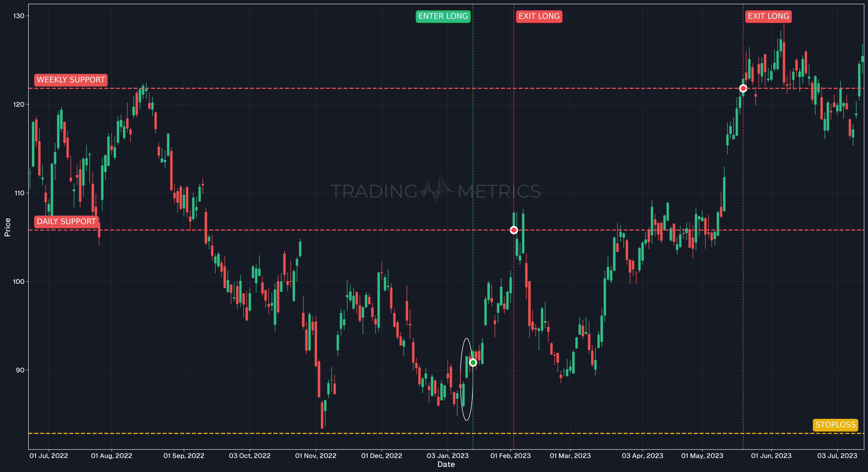Click the '03 Oct, 2022' date label

250,456
